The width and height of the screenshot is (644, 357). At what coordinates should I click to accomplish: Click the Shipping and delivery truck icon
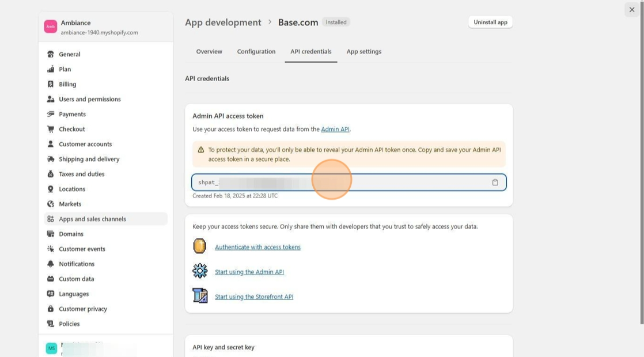tap(51, 159)
